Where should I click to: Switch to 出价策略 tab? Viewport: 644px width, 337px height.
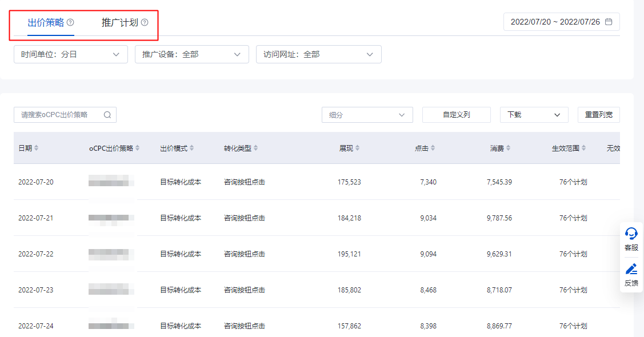tap(46, 23)
